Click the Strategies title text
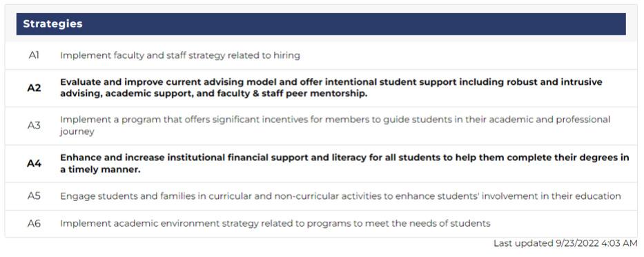 52,24
